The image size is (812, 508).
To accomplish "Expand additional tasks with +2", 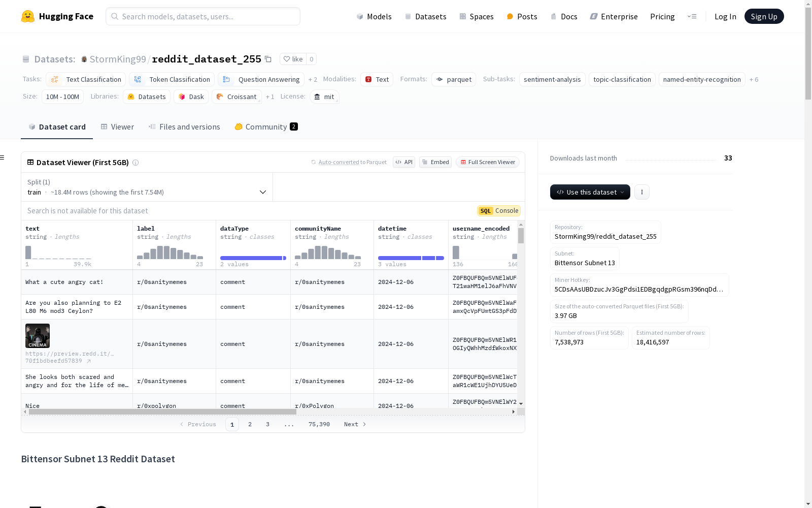I will coord(313,80).
